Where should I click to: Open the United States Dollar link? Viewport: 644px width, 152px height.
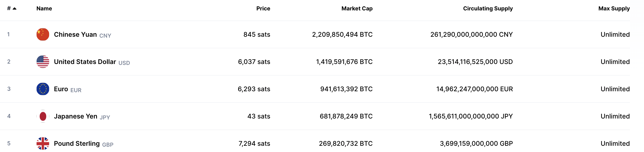coord(85,62)
